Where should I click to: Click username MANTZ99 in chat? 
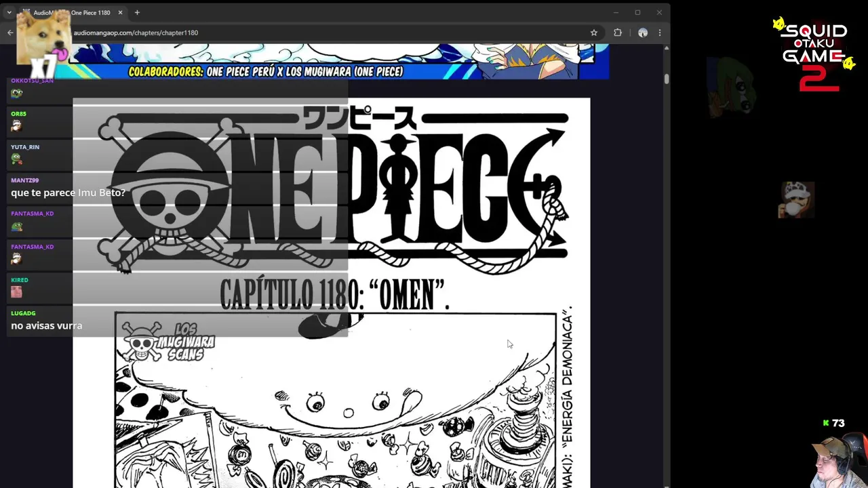[24, 180]
